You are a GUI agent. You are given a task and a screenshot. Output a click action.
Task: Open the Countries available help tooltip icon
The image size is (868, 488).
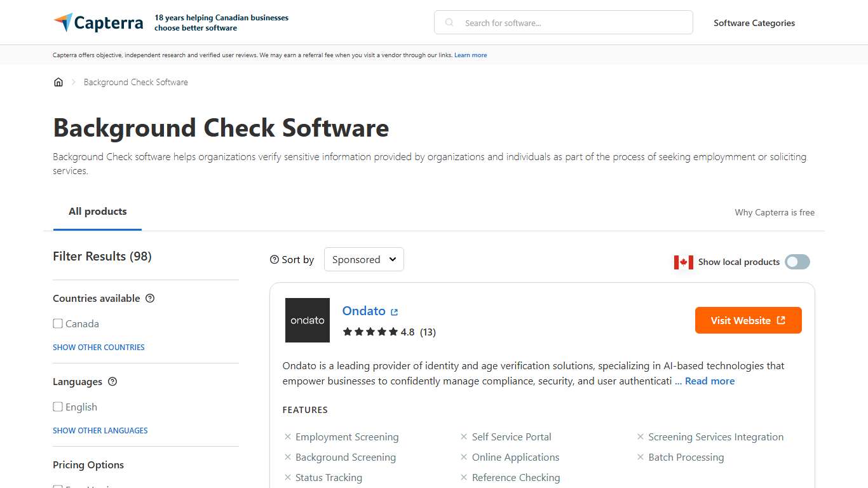pyautogui.click(x=150, y=298)
